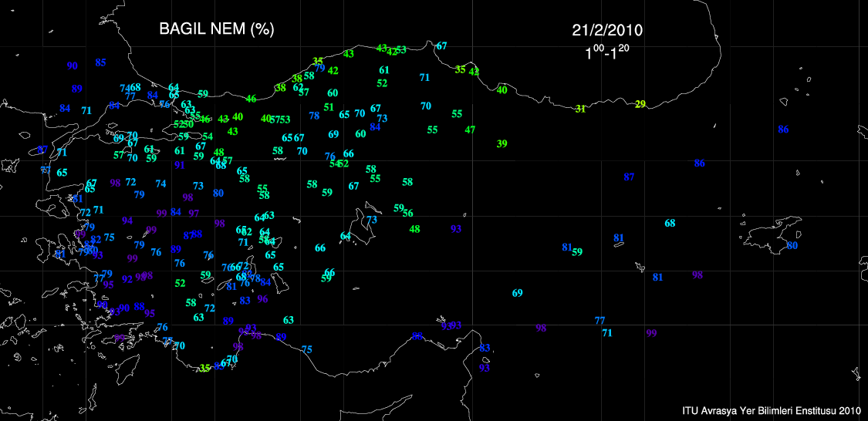Click the BAGIL NEM (%) map title

pyautogui.click(x=217, y=29)
